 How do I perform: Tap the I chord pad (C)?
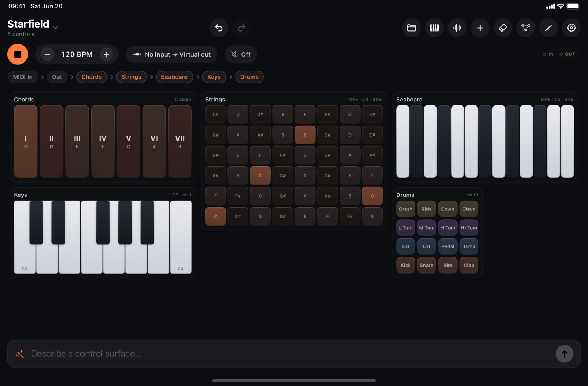pos(26,141)
